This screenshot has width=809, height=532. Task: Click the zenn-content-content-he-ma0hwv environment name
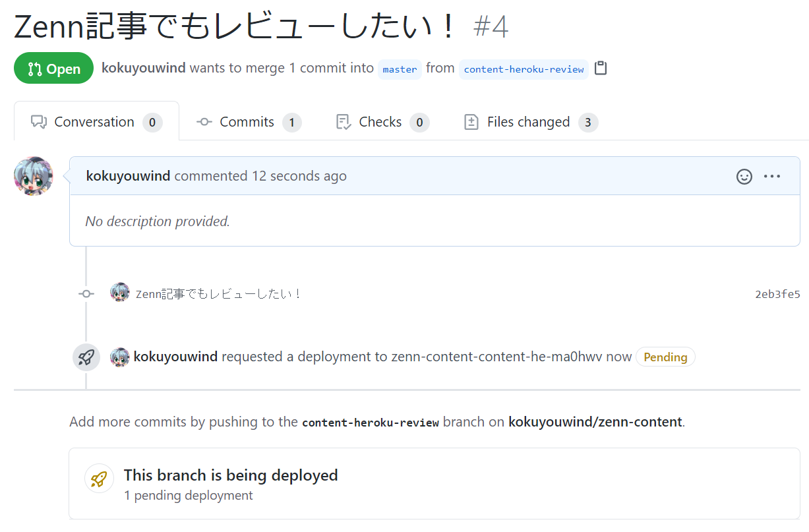pos(497,357)
